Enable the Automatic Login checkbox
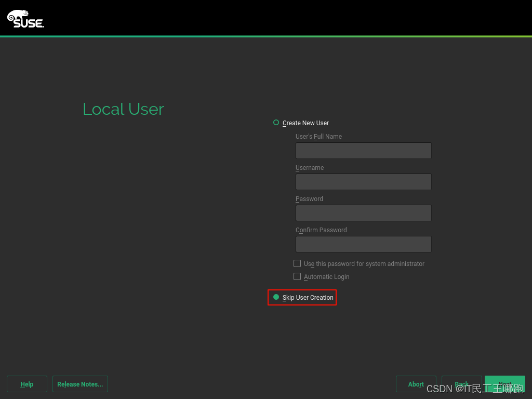 click(297, 276)
